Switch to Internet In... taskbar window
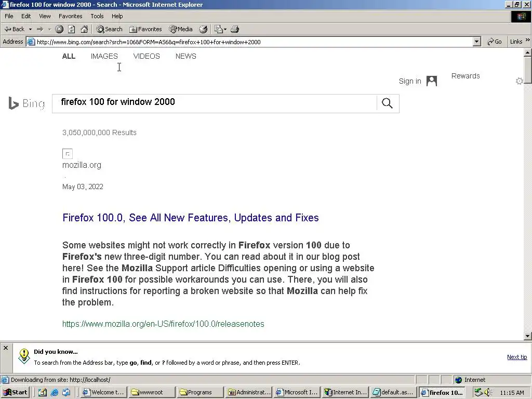The image size is (532, 399). [345, 392]
